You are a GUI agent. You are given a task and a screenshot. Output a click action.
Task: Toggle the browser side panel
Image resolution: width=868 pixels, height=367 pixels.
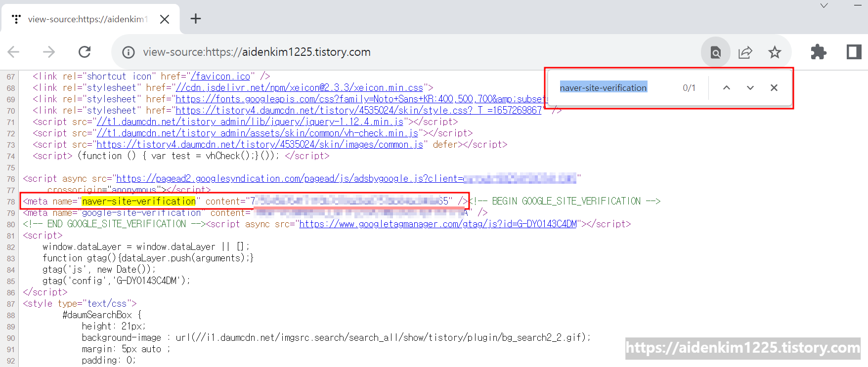(x=854, y=52)
